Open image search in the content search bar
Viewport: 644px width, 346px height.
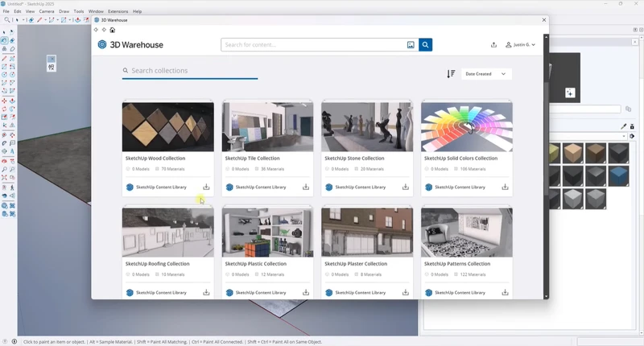click(x=411, y=45)
